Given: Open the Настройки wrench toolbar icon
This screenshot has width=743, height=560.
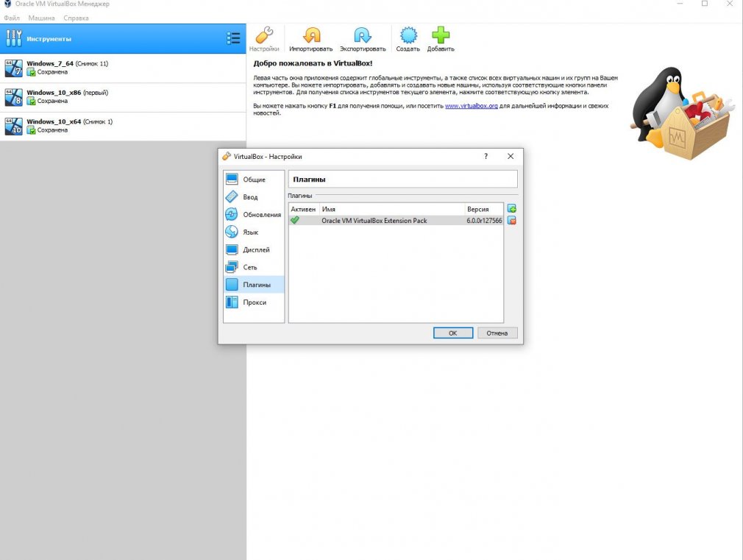Looking at the screenshot, I should tap(264, 35).
